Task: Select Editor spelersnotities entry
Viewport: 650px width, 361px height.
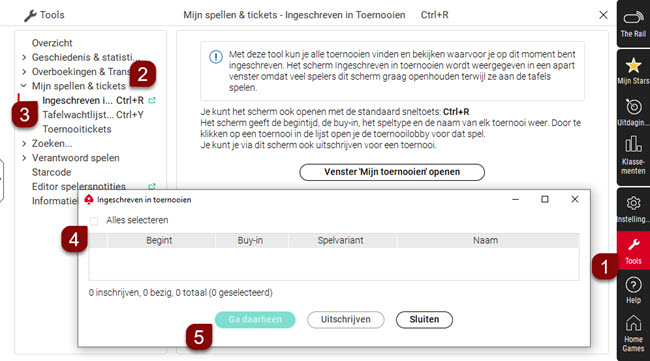Action: (x=79, y=187)
